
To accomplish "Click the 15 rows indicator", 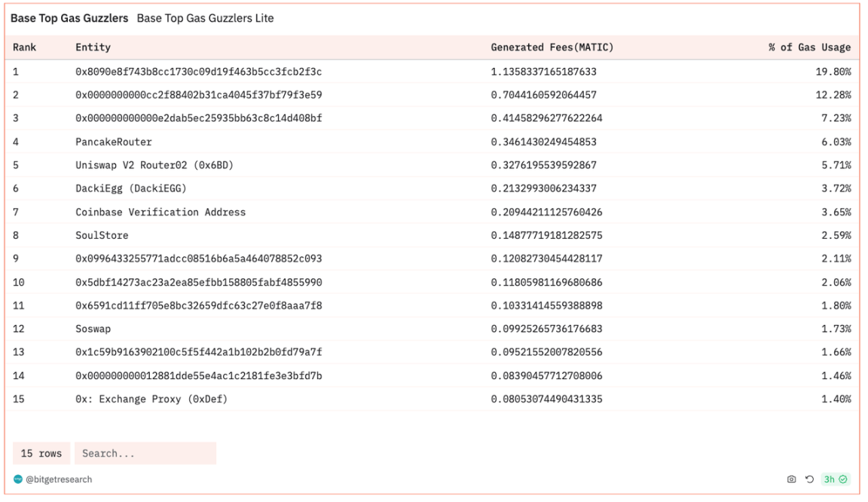I will click(41, 453).
